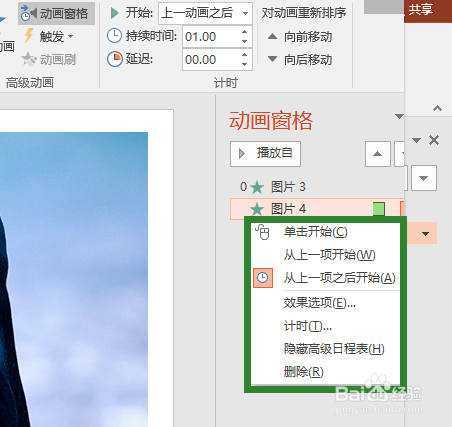Decrease delay with the down stepper
The height and width of the screenshot is (427, 452).
tap(245, 64)
